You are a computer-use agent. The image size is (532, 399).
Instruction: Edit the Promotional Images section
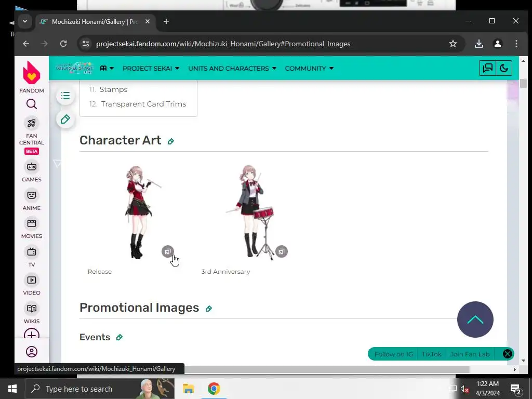point(209,309)
